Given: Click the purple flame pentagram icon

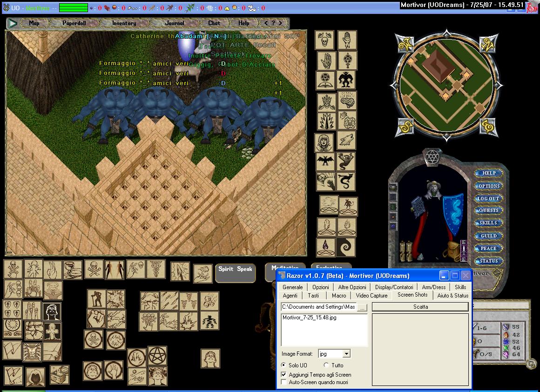Looking at the screenshot, I should [x=325, y=247].
